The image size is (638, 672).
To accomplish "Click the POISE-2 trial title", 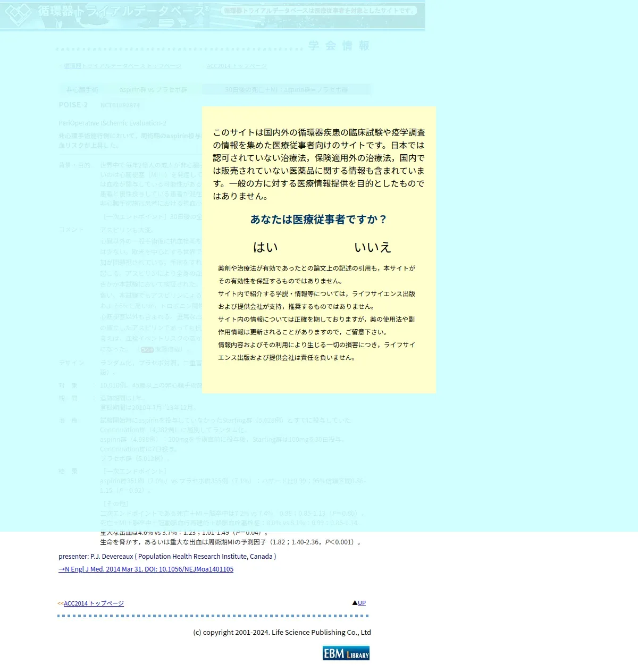I will (x=73, y=105).
